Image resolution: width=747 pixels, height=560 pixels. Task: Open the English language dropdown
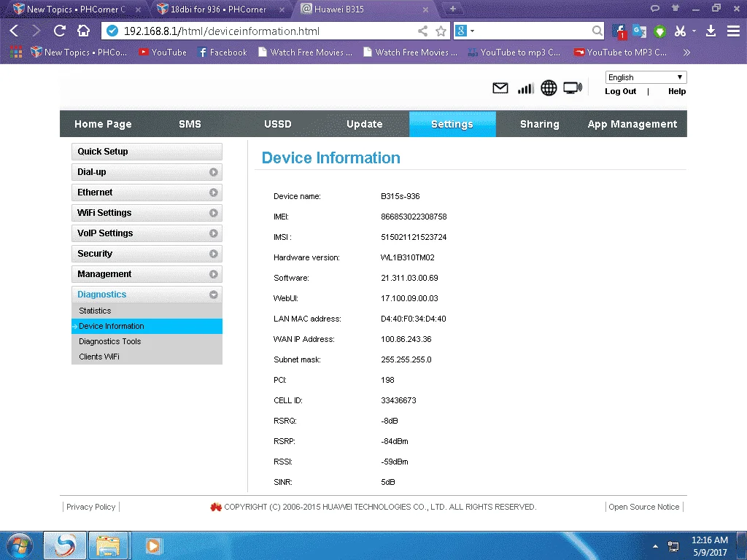click(x=646, y=77)
